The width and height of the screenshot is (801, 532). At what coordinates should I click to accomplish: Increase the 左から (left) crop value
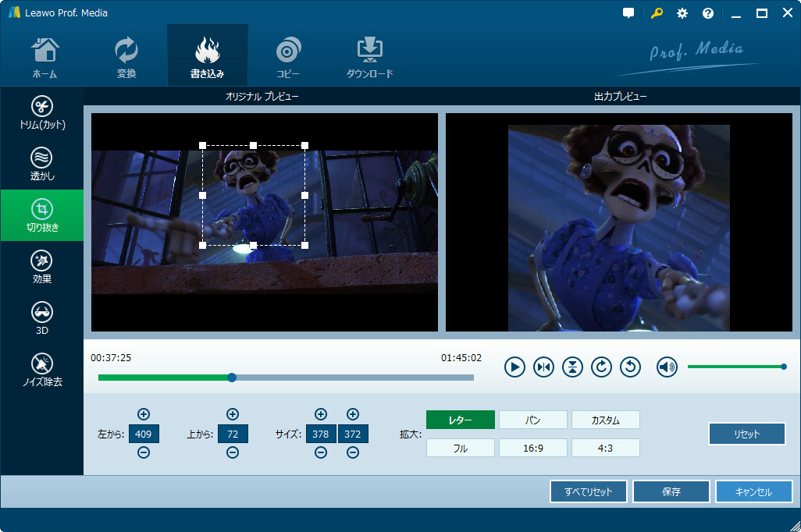point(144,414)
